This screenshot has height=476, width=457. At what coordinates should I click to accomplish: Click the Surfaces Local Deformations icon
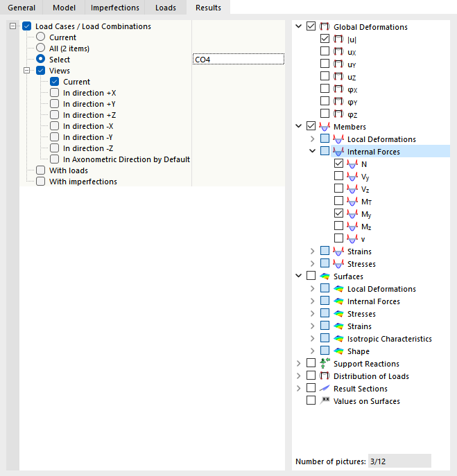tap(338, 289)
